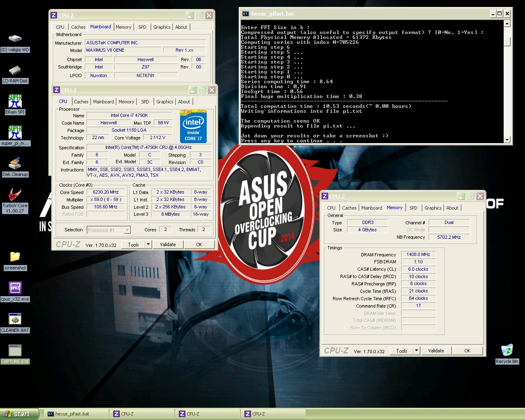Click the console vertical scrollbar thumb
This screenshot has height=420, width=525.
click(x=507, y=42)
